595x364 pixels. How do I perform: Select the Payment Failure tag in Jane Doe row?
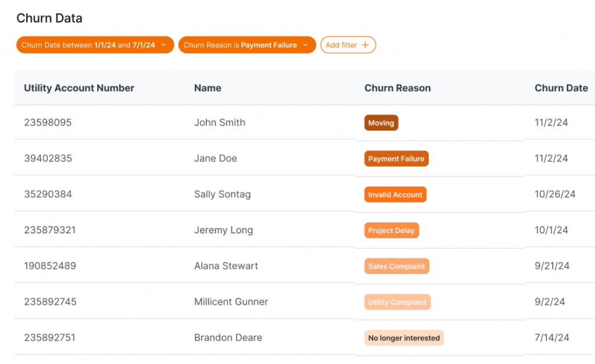[396, 159]
